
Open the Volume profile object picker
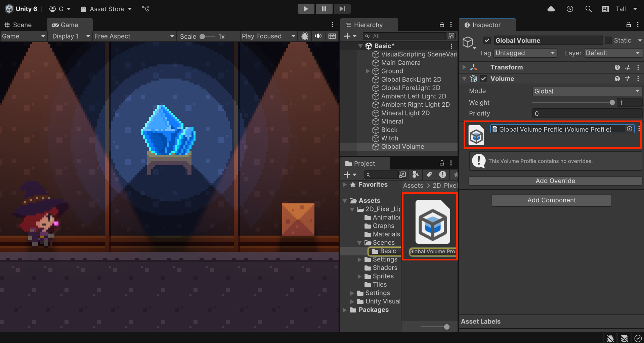pos(630,129)
